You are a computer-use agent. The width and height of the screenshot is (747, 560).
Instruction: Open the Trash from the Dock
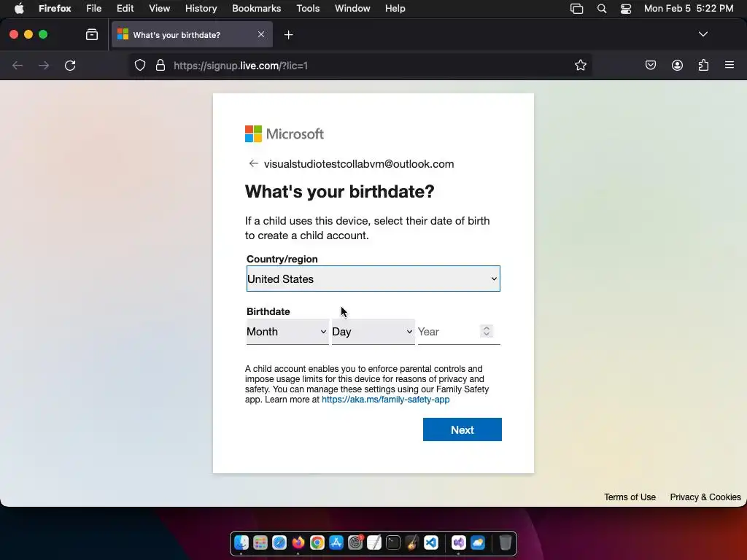[x=505, y=542]
